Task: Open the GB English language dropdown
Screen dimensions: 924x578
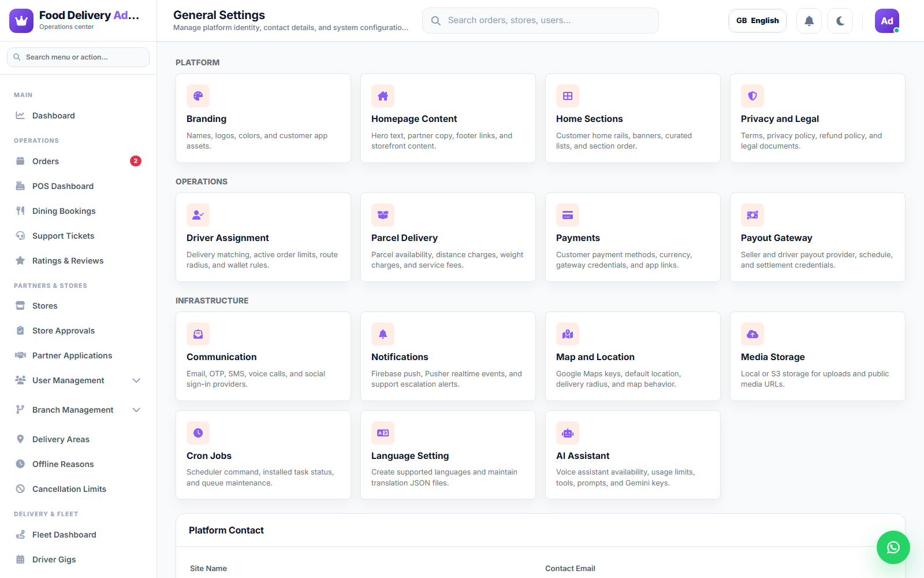Action: click(x=758, y=21)
